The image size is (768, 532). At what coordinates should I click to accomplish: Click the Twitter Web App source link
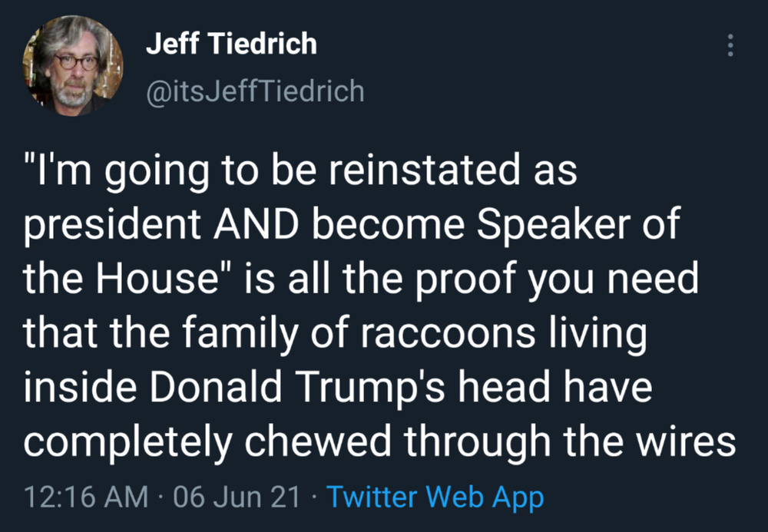tap(435, 497)
